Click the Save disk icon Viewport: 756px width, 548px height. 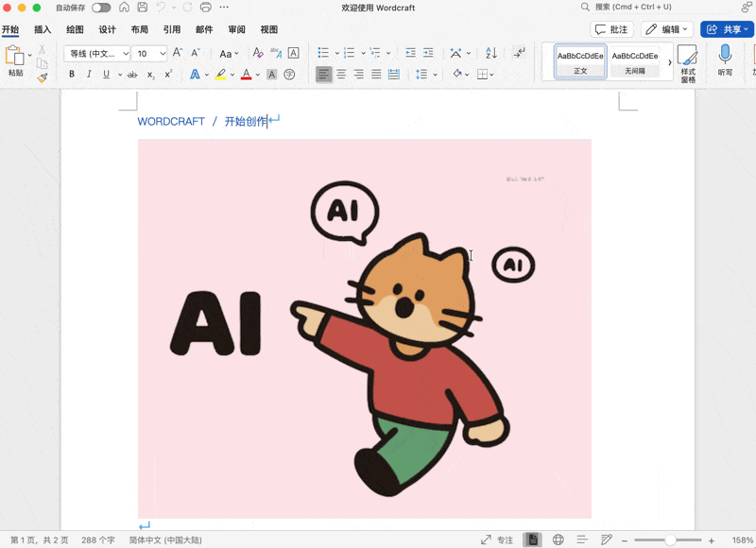tap(143, 8)
